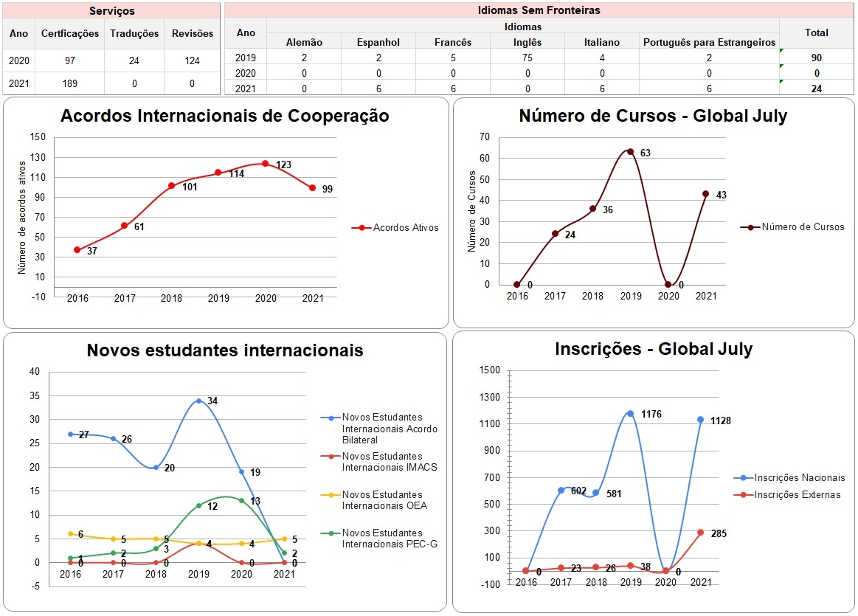The image size is (858, 616).
Task: Click the Número de Cursos - Global July title
Action: coord(653,117)
